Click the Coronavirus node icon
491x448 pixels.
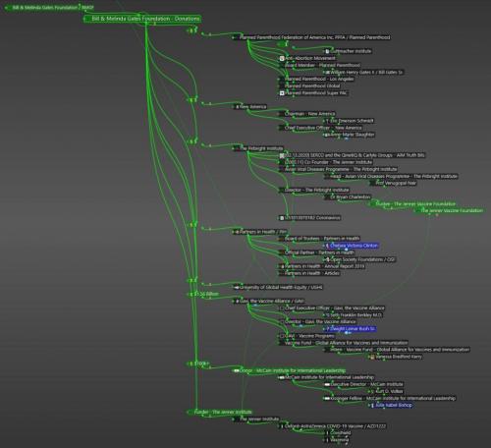(x=282, y=218)
